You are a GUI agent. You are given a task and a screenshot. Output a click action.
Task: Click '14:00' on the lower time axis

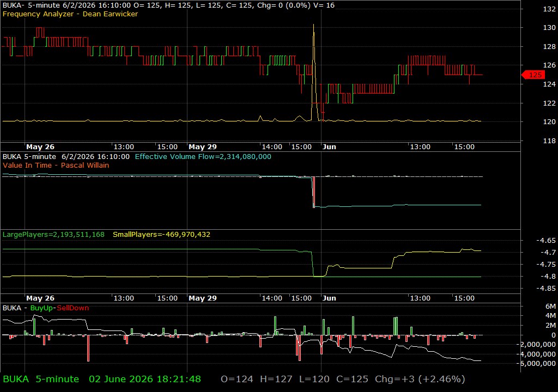272,298
